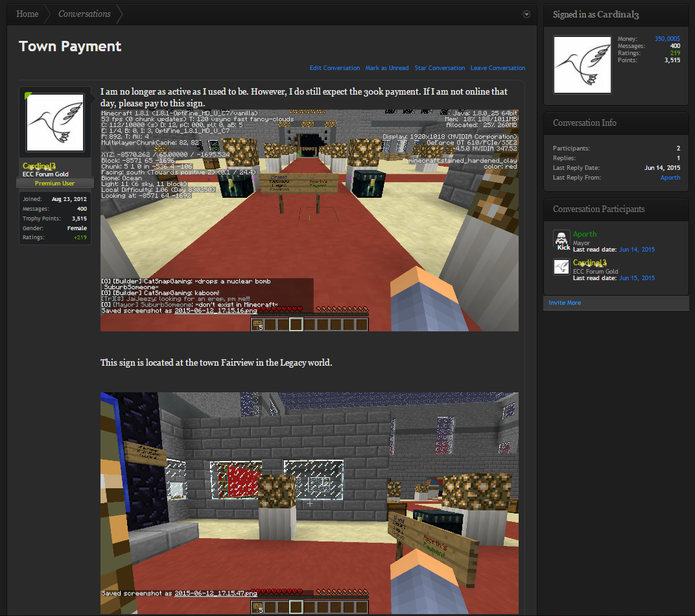
Task: Mark conversation as Unread
Action: pyautogui.click(x=387, y=68)
